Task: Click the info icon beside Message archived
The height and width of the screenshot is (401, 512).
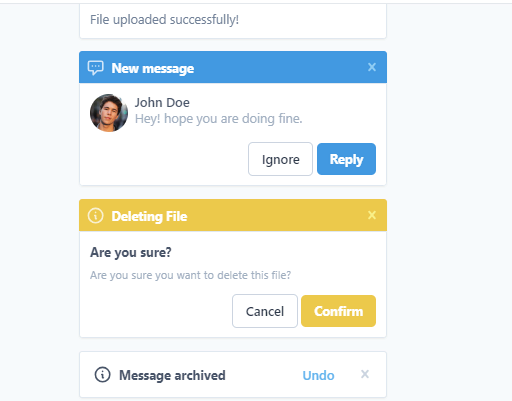Action: (x=102, y=375)
